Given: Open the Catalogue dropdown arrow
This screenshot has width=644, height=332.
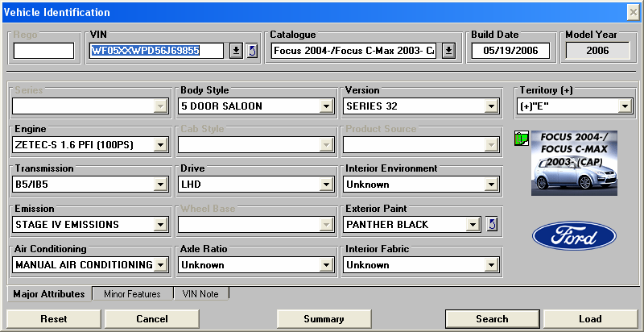Looking at the screenshot, I should [x=449, y=51].
